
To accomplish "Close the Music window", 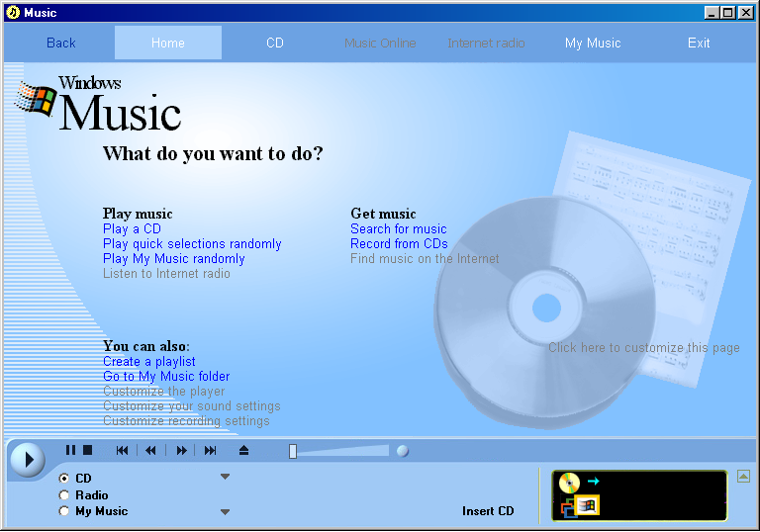I will (x=745, y=13).
